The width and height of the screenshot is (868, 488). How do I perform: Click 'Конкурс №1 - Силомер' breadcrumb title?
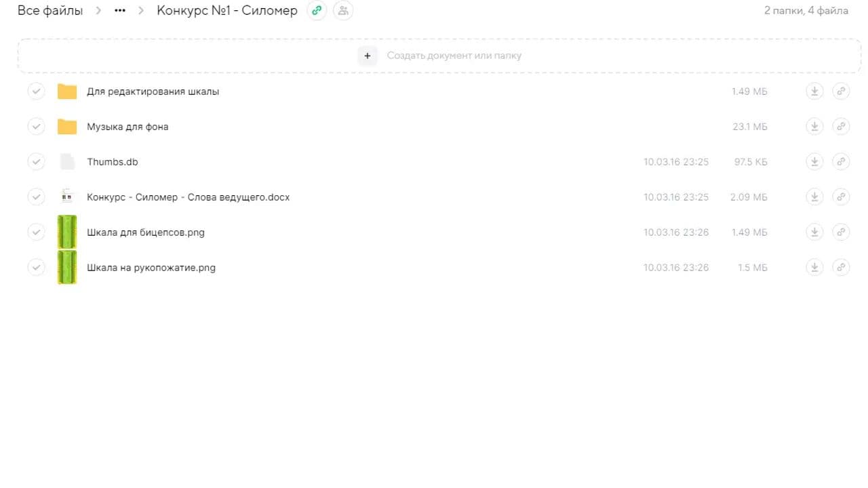coord(226,11)
